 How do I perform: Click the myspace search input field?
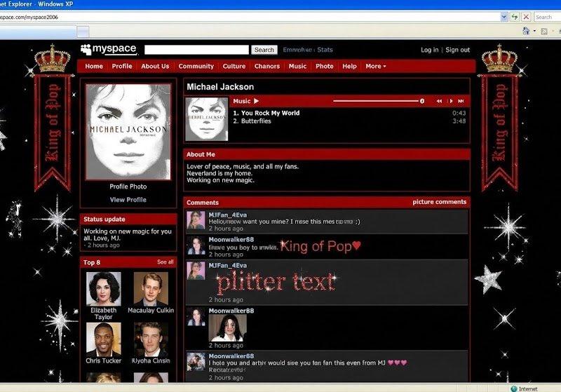(x=196, y=50)
